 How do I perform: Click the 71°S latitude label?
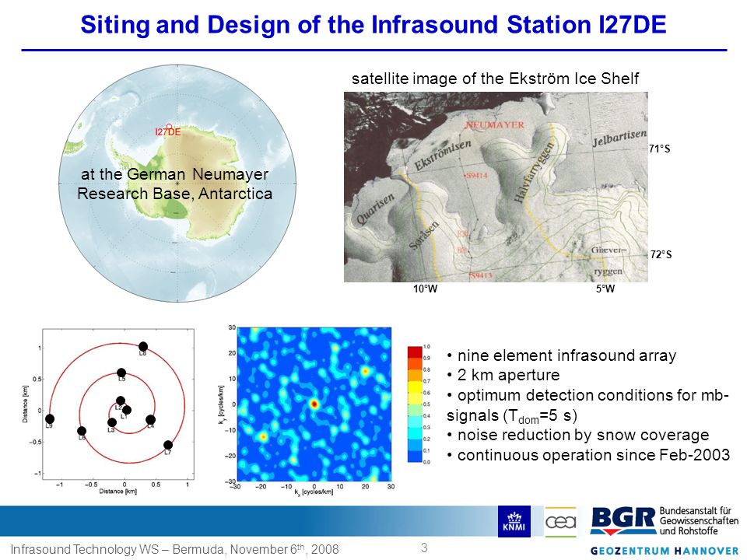(x=659, y=149)
